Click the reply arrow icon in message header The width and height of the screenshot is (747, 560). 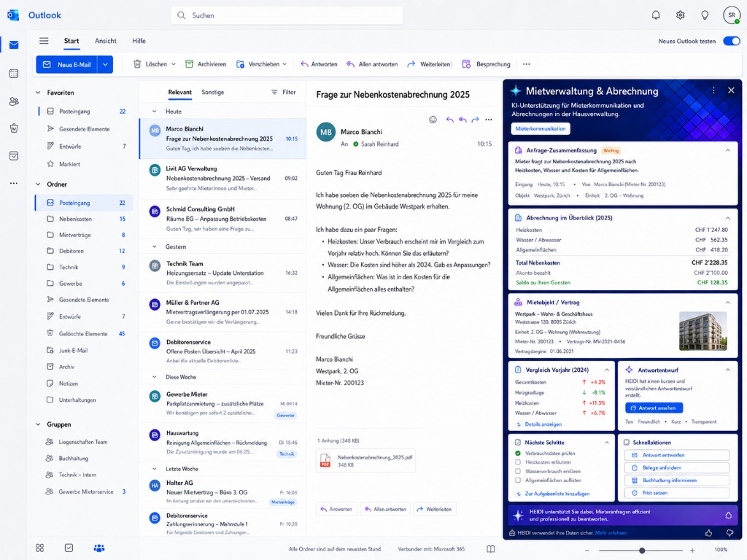point(449,120)
